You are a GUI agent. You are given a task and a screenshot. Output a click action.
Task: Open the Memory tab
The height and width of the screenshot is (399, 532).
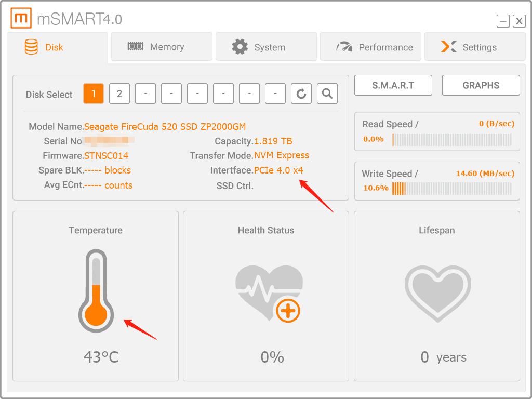[162, 47]
